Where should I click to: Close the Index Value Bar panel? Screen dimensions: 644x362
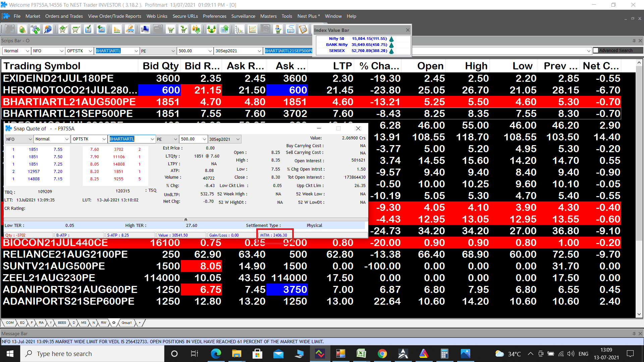click(x=408, y=30)
